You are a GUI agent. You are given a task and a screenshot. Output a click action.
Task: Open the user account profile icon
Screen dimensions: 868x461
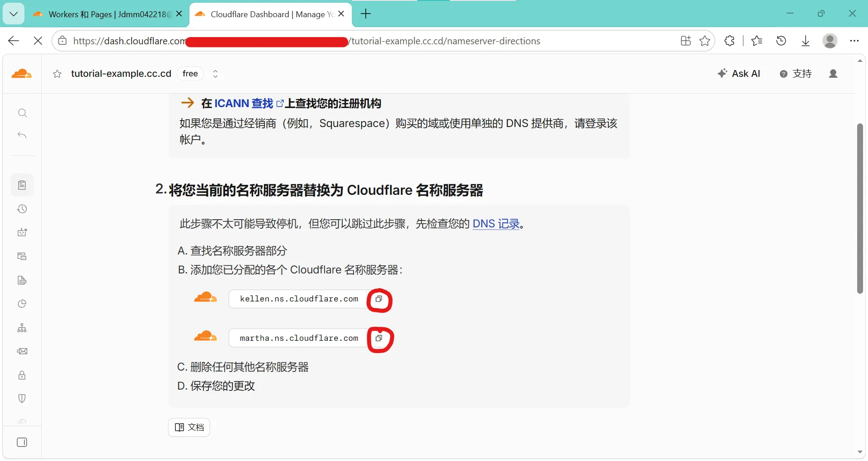coord(833,74)
